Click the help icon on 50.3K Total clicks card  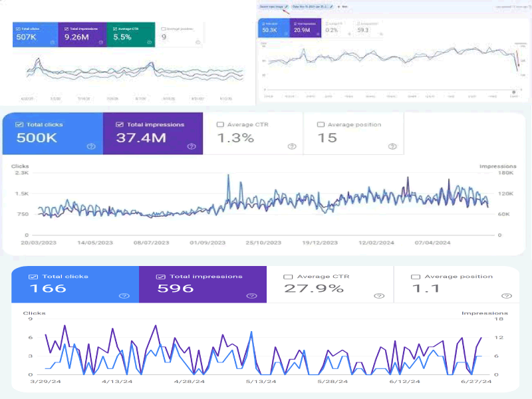[287, 33]
